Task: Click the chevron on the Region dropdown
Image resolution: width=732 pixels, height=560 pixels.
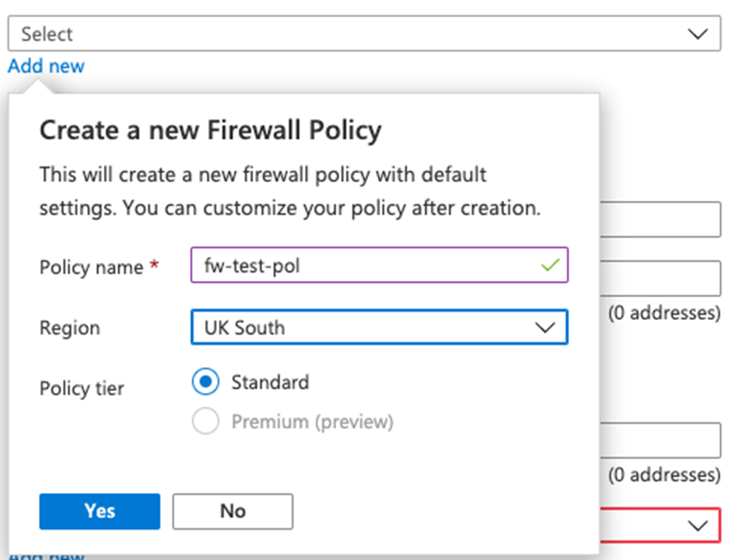Action: [x=546, y=327]
